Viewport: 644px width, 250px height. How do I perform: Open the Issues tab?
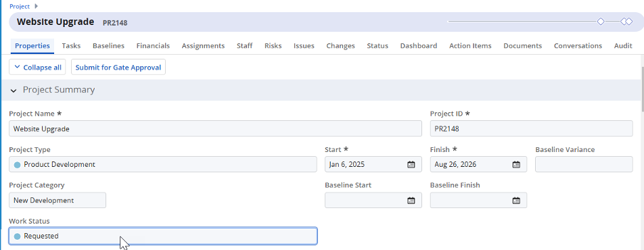pyautogui.click(x=304, y=45)
